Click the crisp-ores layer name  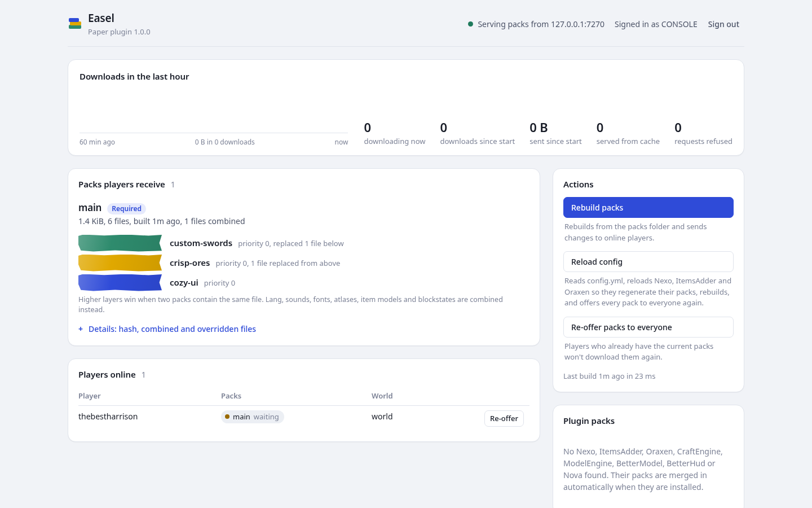click(189, 263)
